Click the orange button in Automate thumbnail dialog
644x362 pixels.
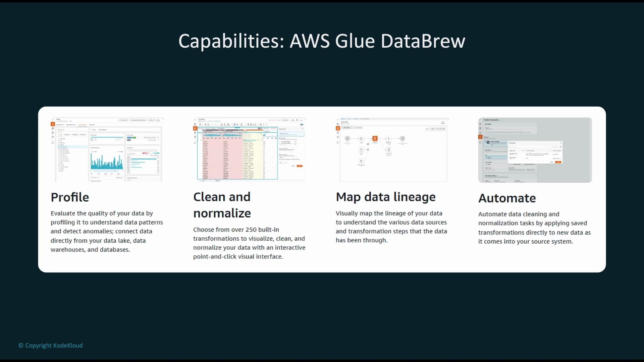coord(558,162)
